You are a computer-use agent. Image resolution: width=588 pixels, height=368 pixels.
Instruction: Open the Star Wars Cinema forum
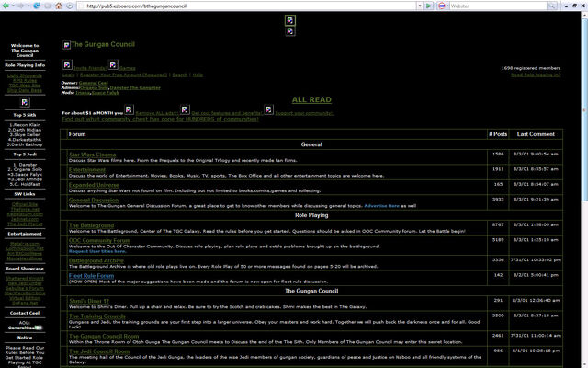click(92, 155)
